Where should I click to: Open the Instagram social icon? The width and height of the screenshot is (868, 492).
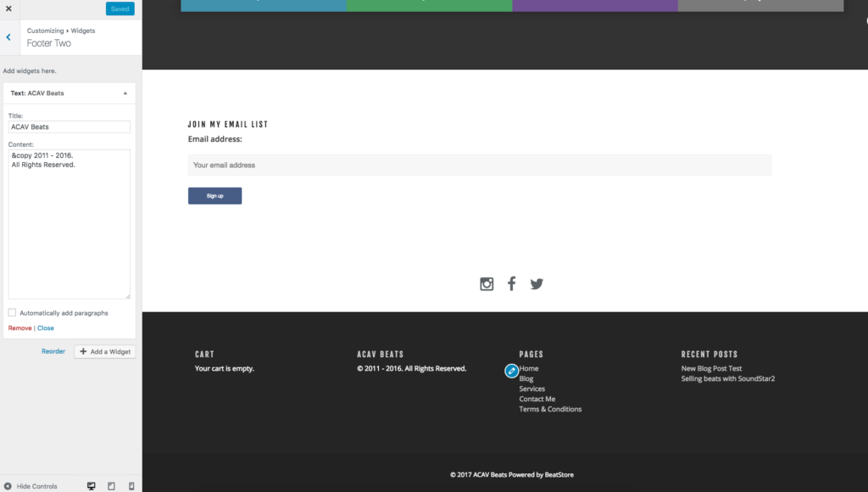tap(487, 284)
